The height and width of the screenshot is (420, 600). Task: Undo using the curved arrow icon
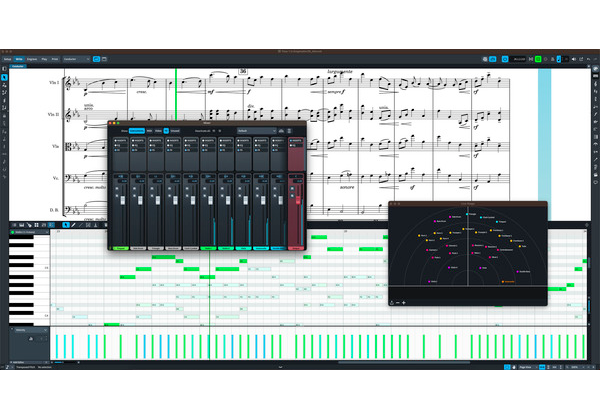click(588, 59)
